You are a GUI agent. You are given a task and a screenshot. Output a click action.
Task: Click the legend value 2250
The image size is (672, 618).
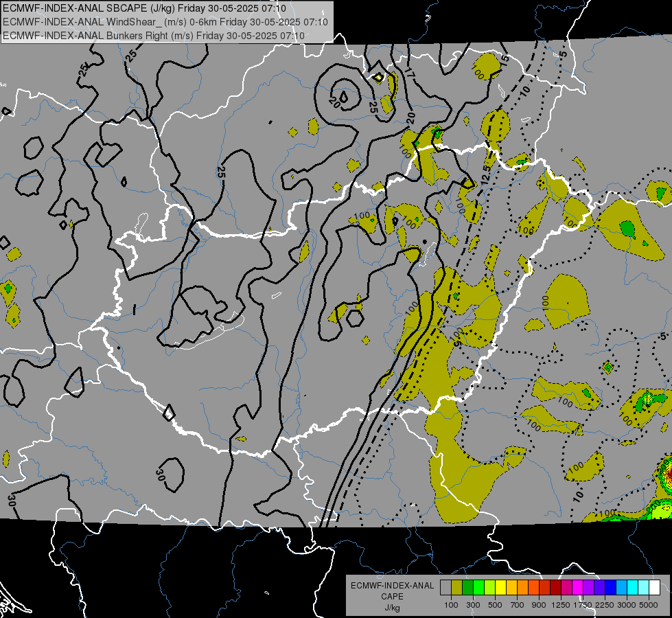pyautogui.click(x=605, y=605)
